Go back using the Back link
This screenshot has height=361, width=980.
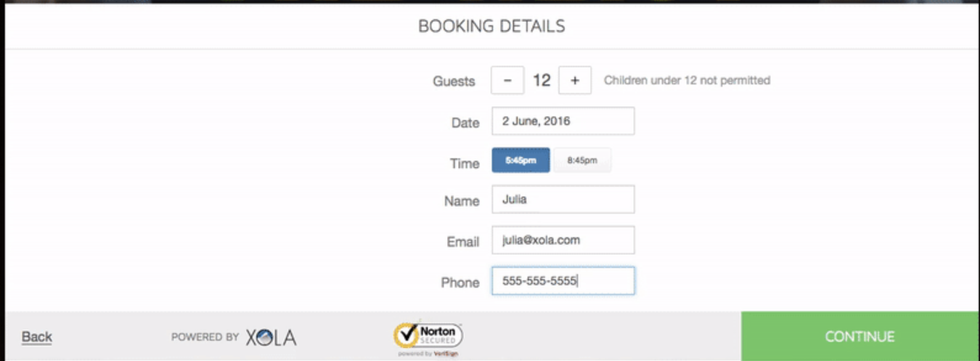37,336
